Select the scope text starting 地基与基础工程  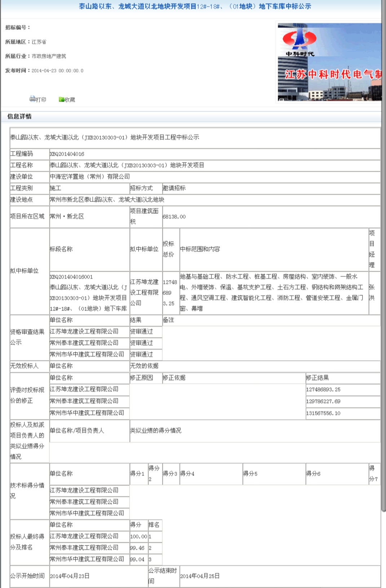pos(272,292)
